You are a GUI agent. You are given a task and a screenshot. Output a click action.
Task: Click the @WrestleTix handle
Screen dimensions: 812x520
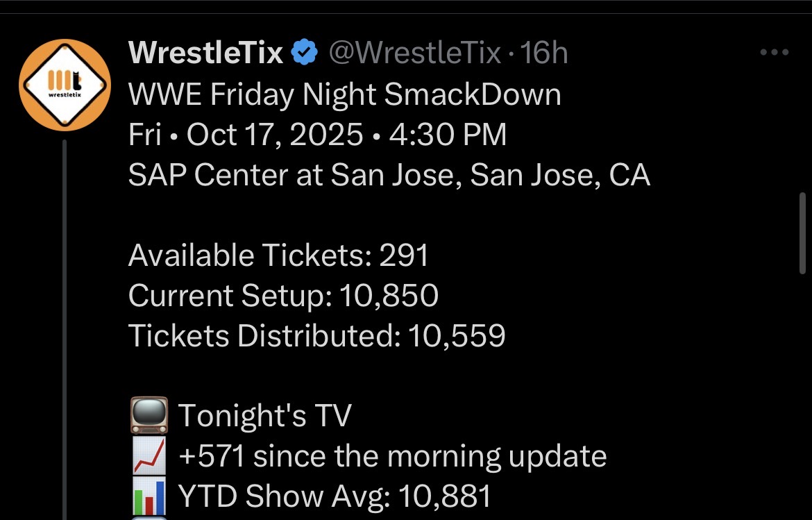[414, 53]
